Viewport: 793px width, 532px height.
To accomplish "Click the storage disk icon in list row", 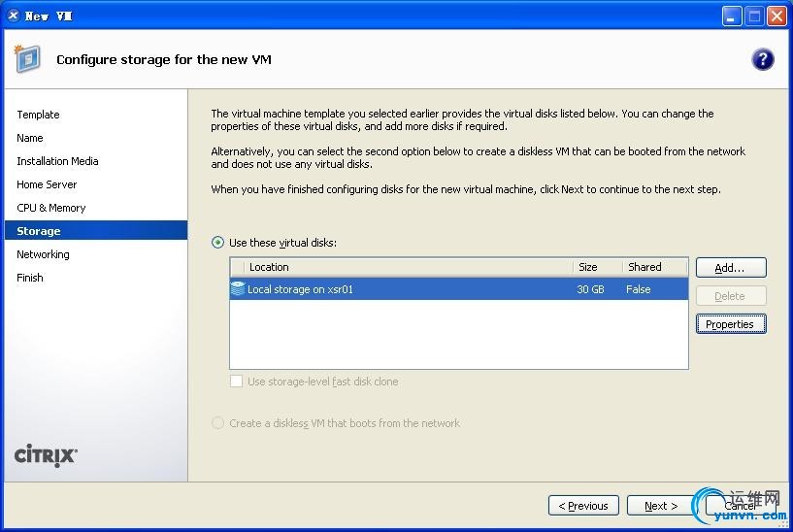I will pos(238,289).
